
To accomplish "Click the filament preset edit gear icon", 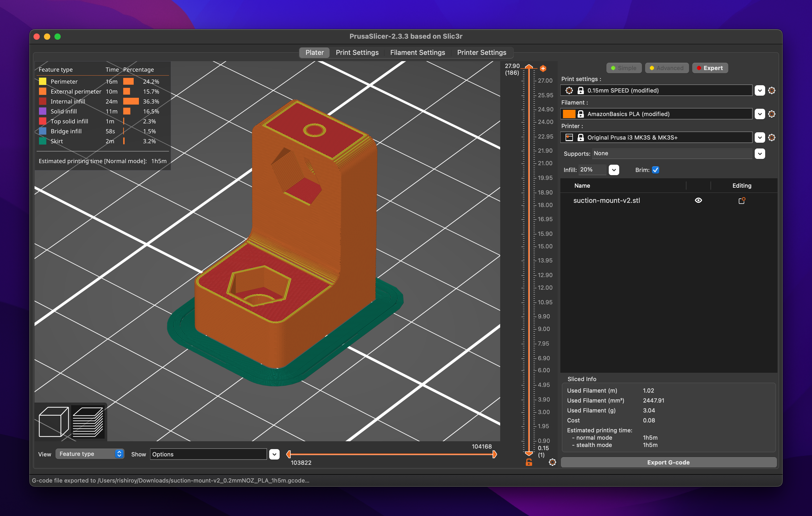I will 771,114.
